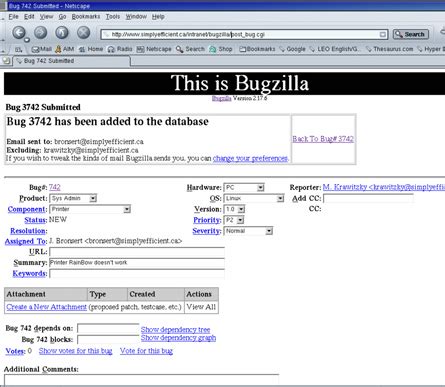Follow the Bugzilla version link
The width and height of the screenshot is (445, 387).
click(x=221, y=98)
